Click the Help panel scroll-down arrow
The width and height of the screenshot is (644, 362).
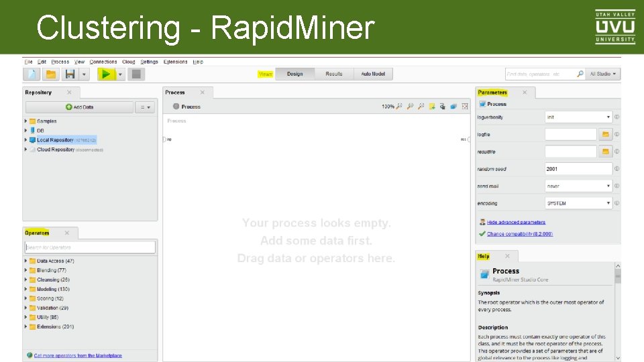[618, 358]
